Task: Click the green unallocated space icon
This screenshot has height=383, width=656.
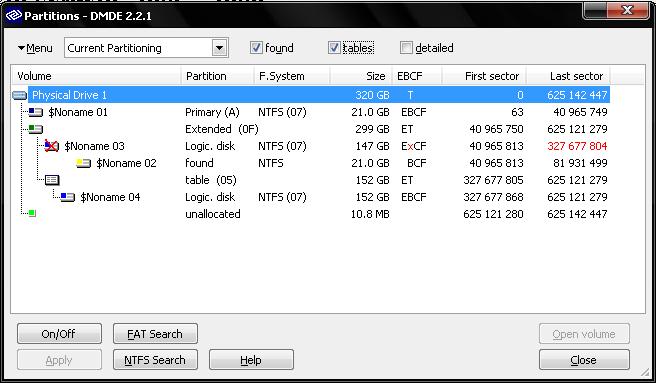Action: (32, 213)
